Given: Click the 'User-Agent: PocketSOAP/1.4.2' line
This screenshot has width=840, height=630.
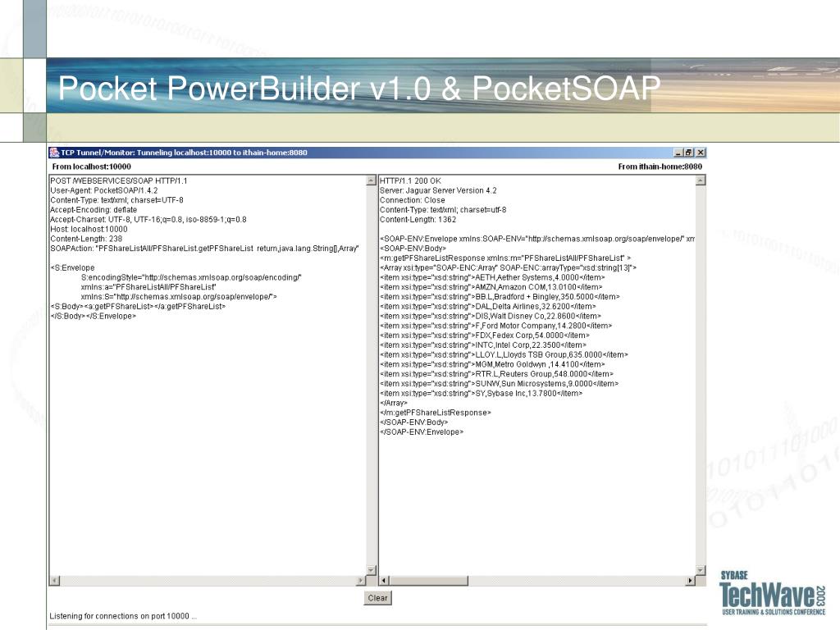Looking at the screenshot, I should [104, 190].
